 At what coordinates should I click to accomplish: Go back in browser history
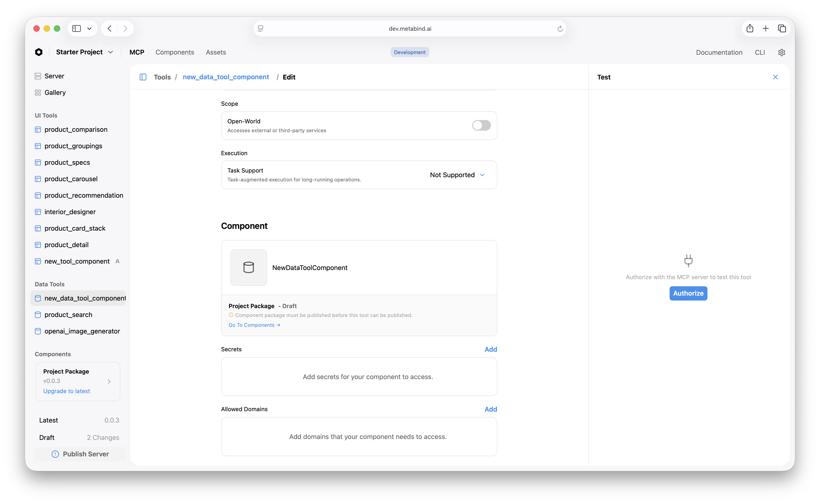click(x=109, y=28)
